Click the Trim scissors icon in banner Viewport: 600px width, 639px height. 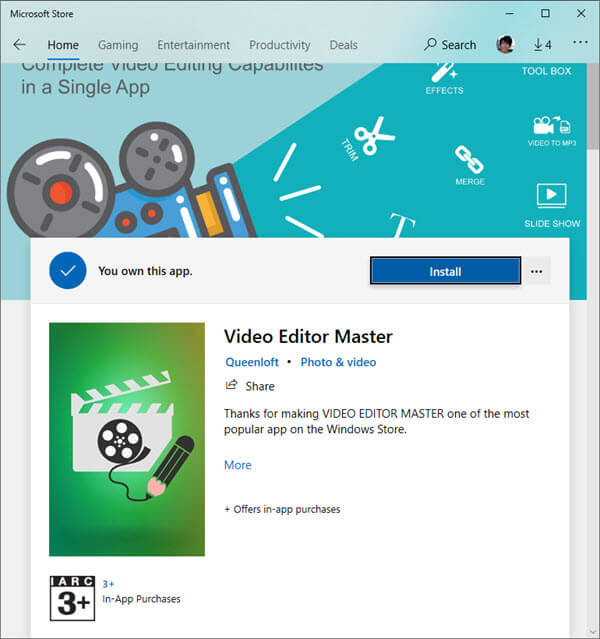pyautogui.click(x=373, y=136)
